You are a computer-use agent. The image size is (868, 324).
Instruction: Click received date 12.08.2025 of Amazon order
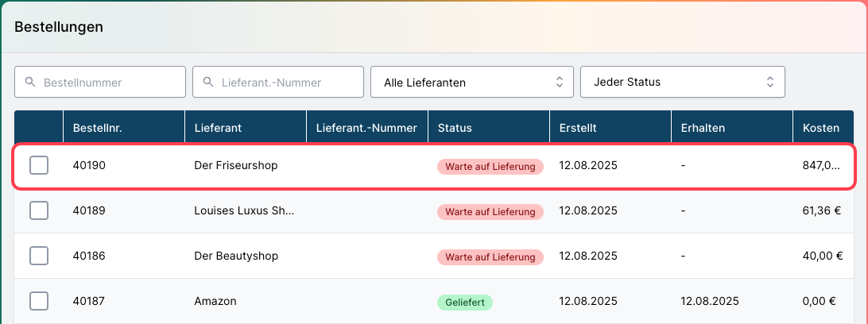point(710,301)
